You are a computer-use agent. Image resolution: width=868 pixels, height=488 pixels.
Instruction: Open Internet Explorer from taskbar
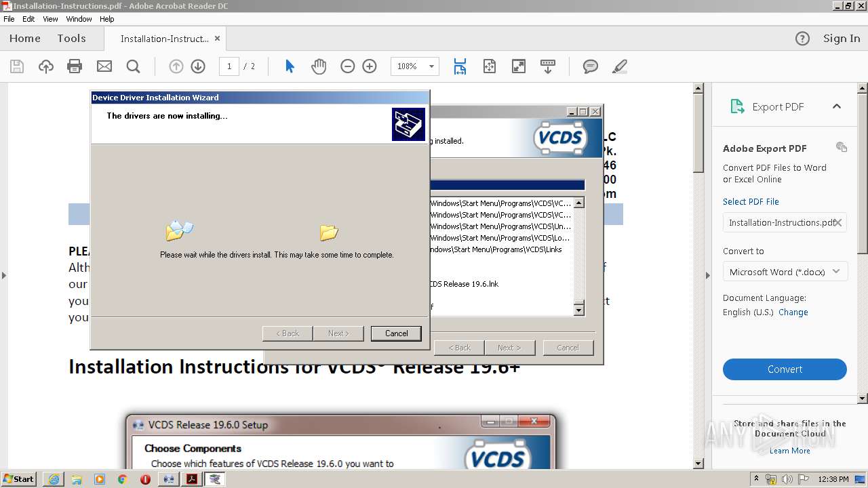(x=54, y=479)
